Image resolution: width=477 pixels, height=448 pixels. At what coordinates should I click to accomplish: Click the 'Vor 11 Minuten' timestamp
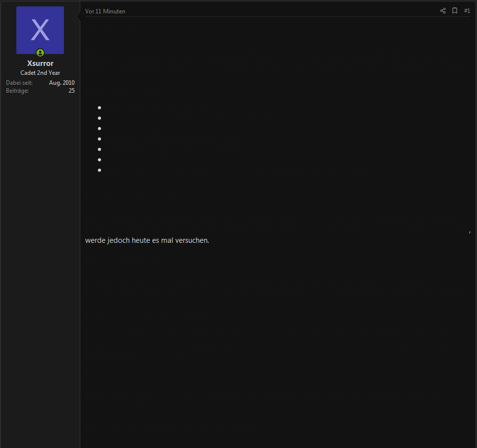[x=105, y=11]
